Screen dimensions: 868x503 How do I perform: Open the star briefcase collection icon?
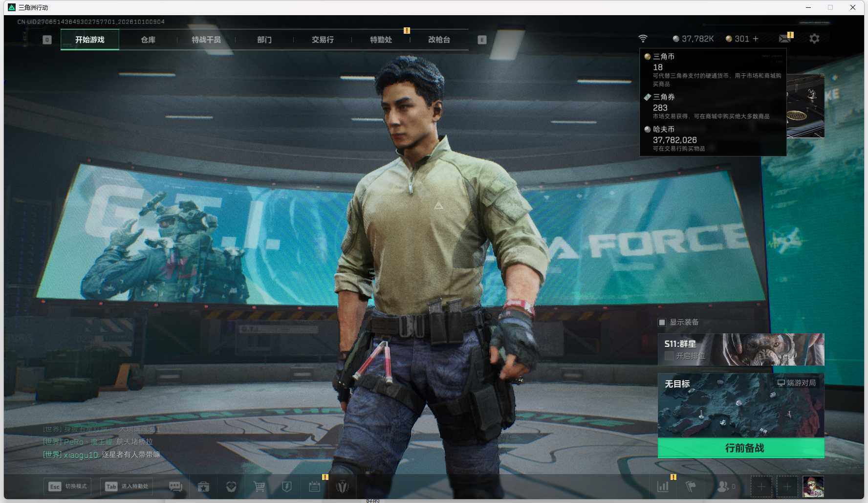click(203, 486)
